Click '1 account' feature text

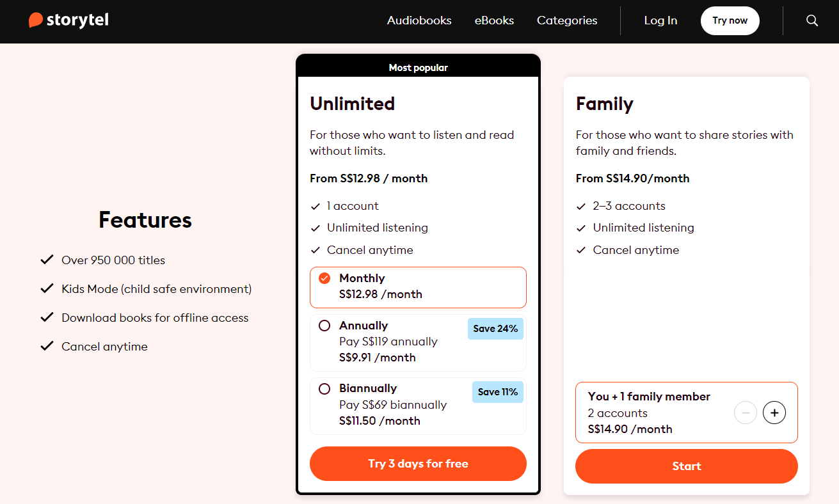click(x=353, y=206)
